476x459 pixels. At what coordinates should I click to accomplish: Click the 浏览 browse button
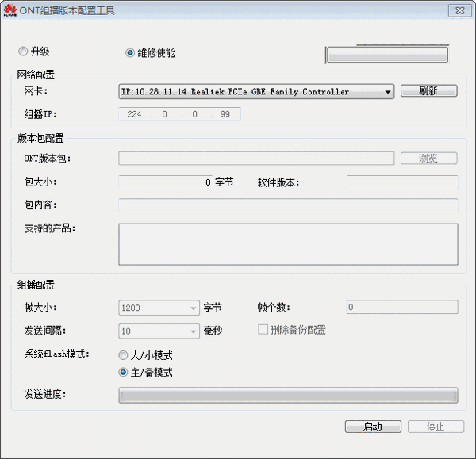click(x=428, y=158)
